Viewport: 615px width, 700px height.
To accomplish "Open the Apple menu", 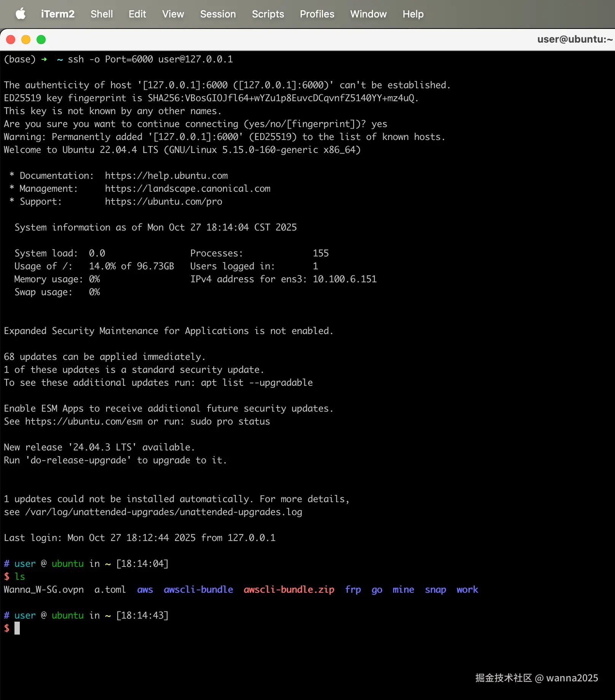I will [x=21, y=14].
